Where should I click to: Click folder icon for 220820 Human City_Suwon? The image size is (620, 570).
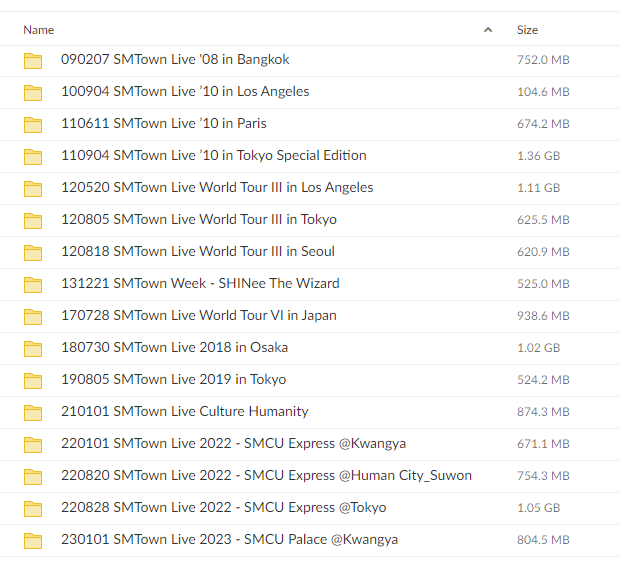pyautogui.click(x=33, y=477)
